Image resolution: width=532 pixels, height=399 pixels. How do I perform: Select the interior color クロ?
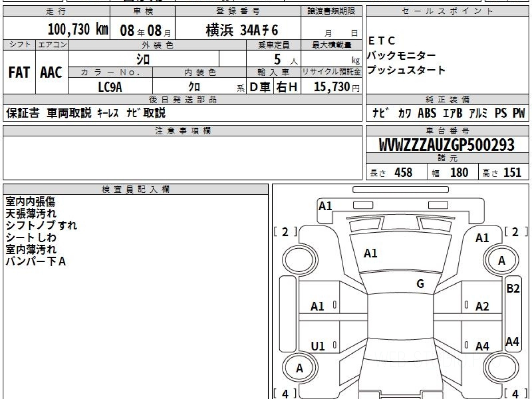195,87
